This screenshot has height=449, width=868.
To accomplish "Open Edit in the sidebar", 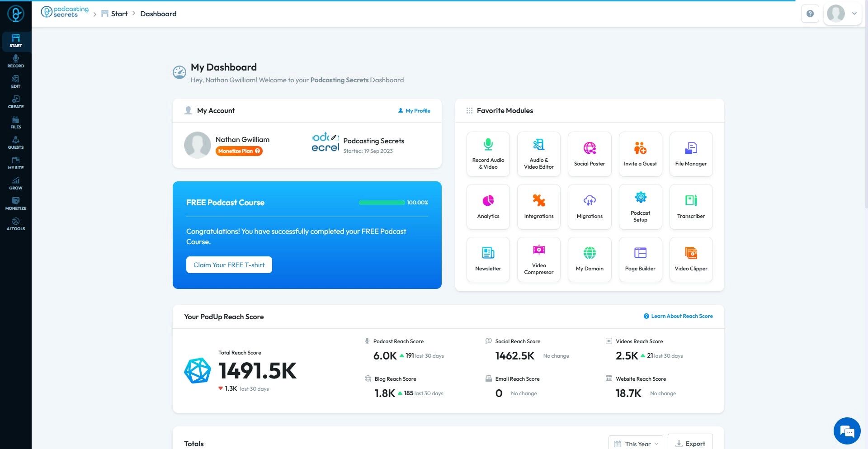I will click(x=16, y=81).
